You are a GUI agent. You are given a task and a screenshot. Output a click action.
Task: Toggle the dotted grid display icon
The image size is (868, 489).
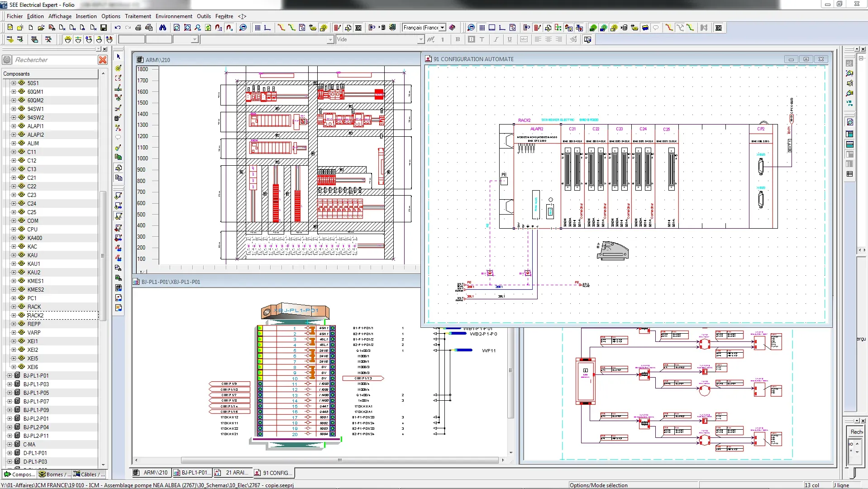point(258,28)
